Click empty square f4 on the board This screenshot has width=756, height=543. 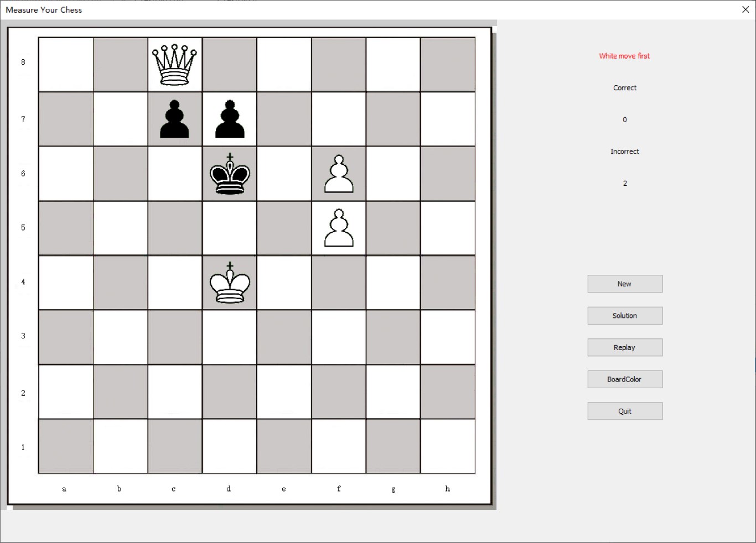(339, 283)
